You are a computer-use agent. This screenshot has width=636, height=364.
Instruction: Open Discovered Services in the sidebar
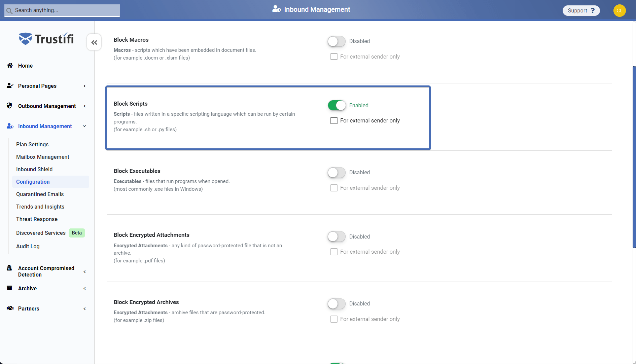[x=41, y=233]
